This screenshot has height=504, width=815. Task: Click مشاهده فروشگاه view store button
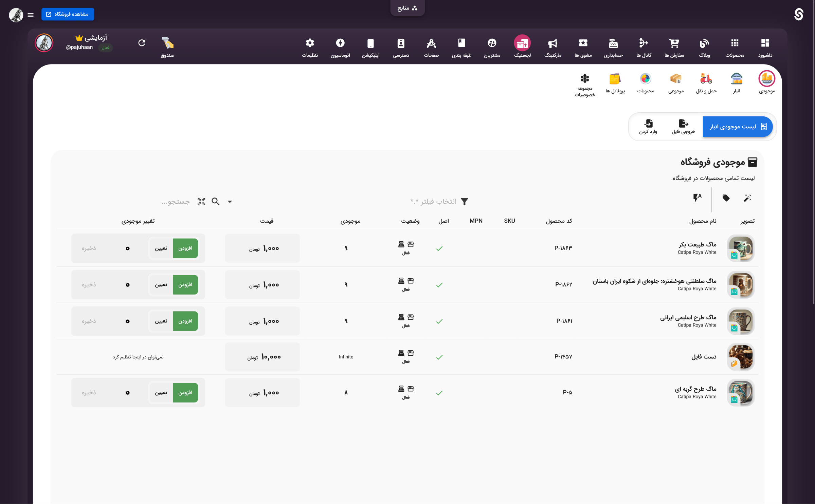[x=68, y=14]
